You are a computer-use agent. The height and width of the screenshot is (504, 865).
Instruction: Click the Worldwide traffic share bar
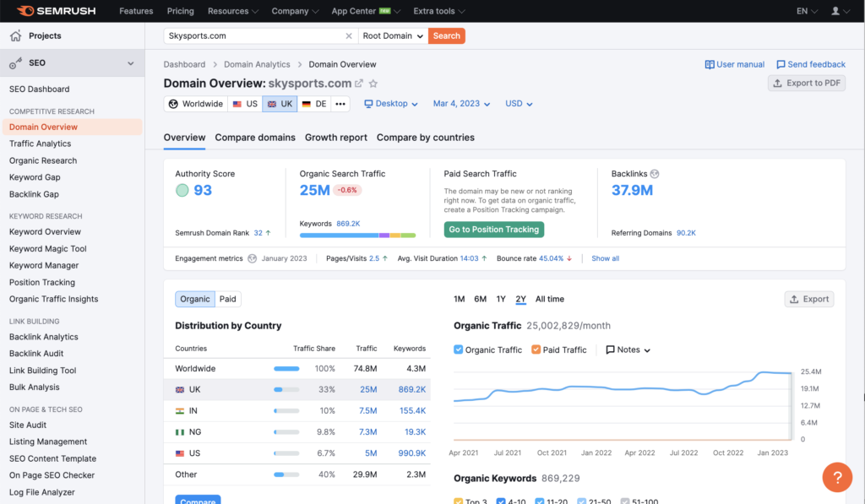(286, 368)
